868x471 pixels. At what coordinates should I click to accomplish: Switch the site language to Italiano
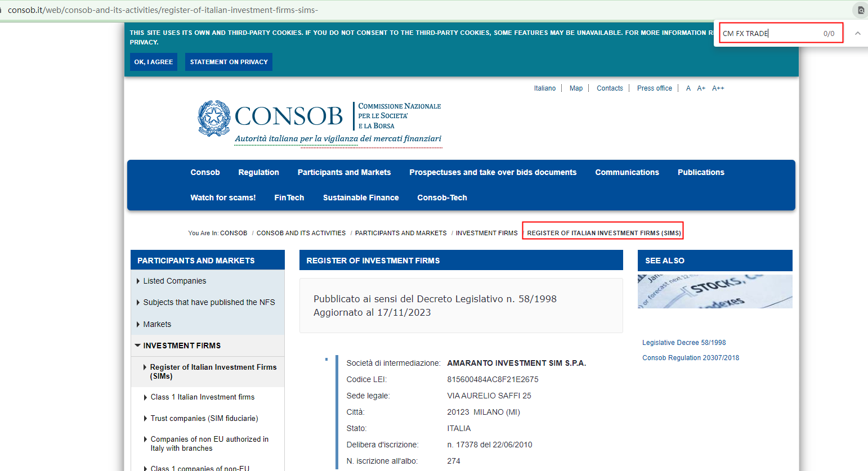pos(545,88)
